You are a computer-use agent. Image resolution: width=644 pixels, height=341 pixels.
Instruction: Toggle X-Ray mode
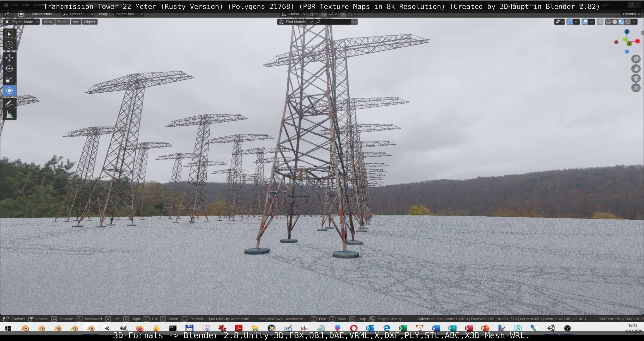click(600, 22)
